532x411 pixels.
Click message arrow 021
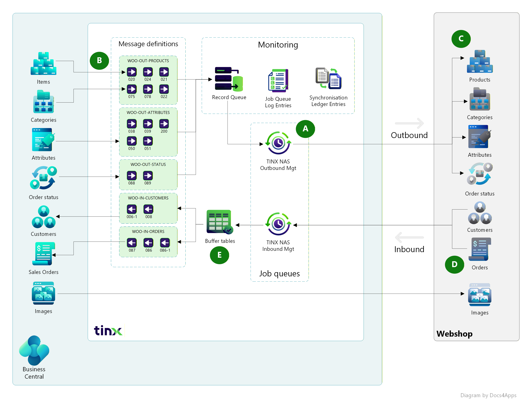click(x=164, y=72)
